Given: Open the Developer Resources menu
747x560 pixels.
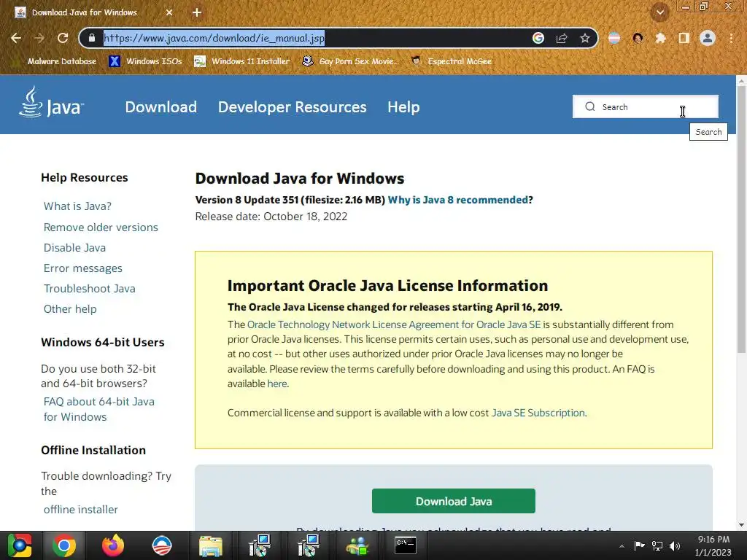Looking at the screenshot, I should (292, 106).
